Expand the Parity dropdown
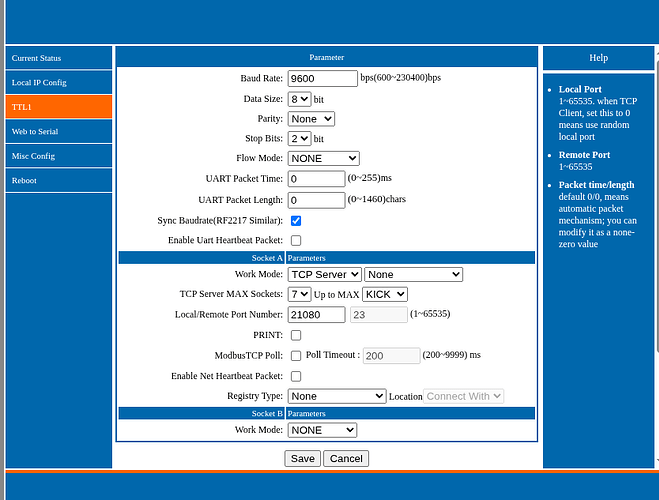Image resolution: width=659 pixels, height=500 pixels. 310,119
